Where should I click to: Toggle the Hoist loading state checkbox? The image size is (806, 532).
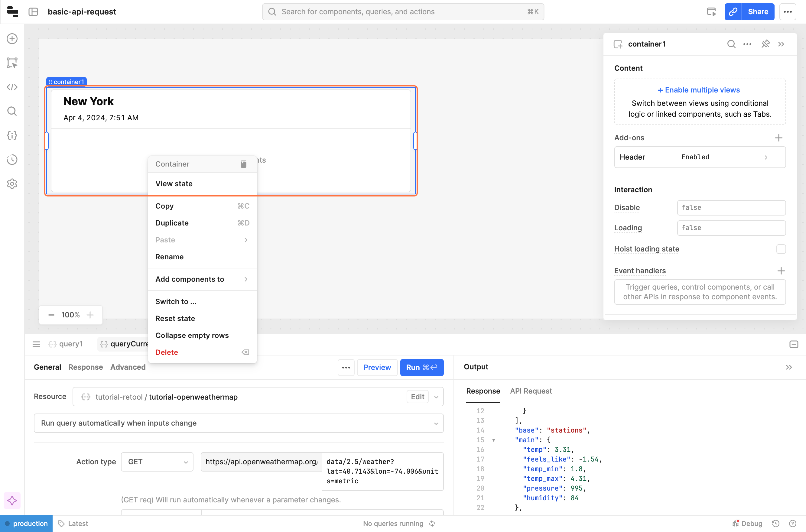point(781,249)
